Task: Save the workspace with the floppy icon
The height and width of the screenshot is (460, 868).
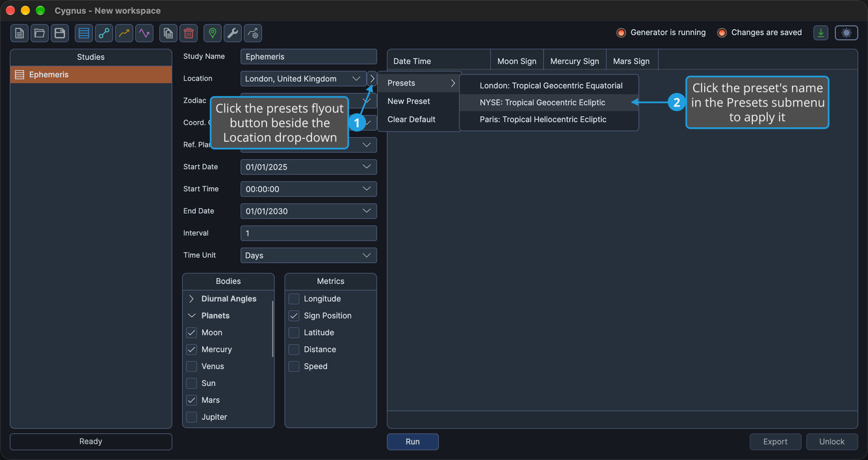Action: (x=60, y=33)
